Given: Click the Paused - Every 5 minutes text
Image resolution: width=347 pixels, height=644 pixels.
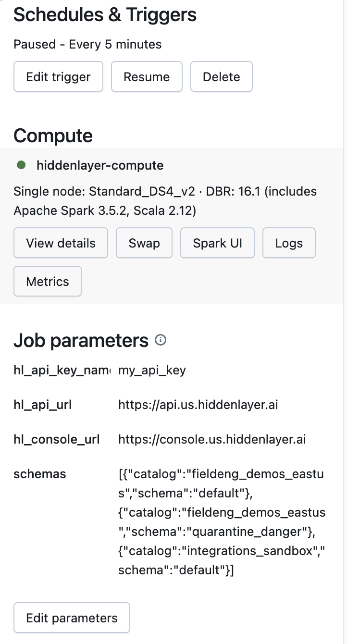Looking at the screenshot, I should pos(87,44).
